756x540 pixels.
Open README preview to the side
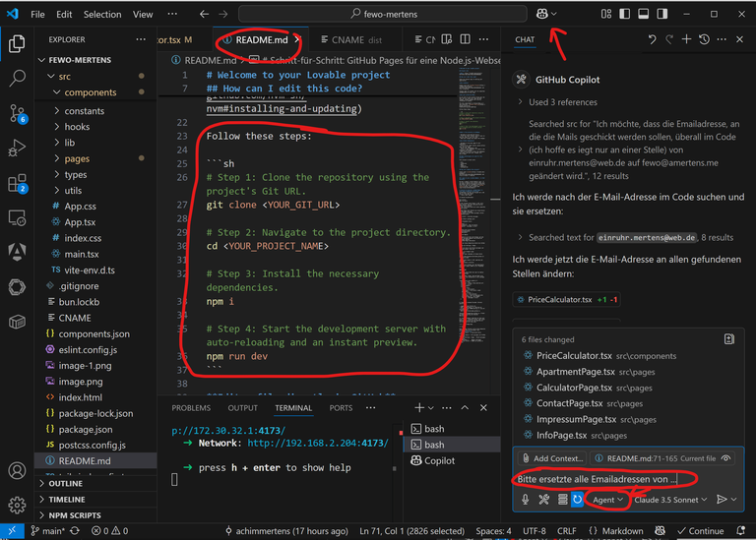[447, 39]
